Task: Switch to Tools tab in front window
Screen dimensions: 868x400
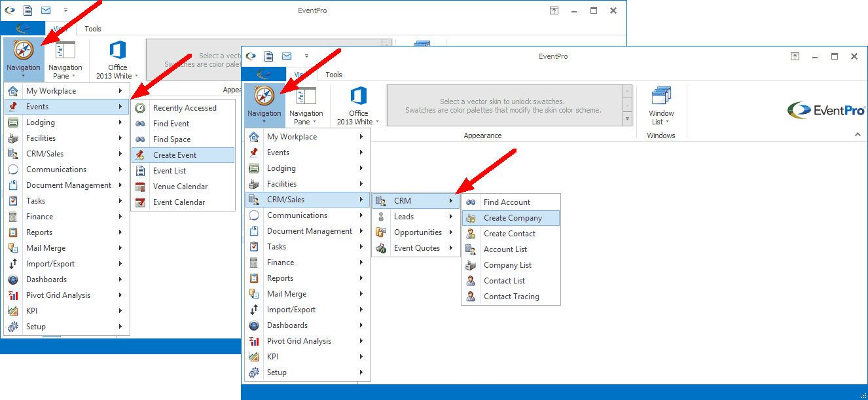Action: [334, 75]
